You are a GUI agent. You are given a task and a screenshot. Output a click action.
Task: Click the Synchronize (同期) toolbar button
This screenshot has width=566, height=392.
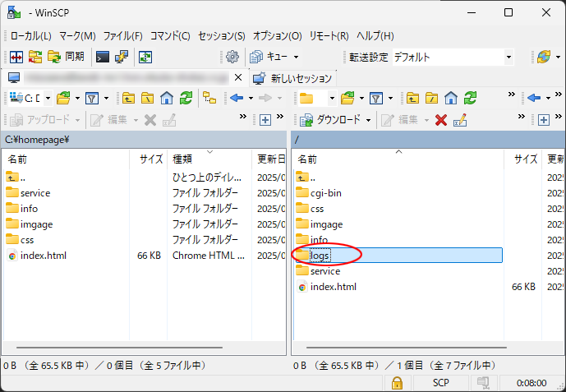(66, 57)
